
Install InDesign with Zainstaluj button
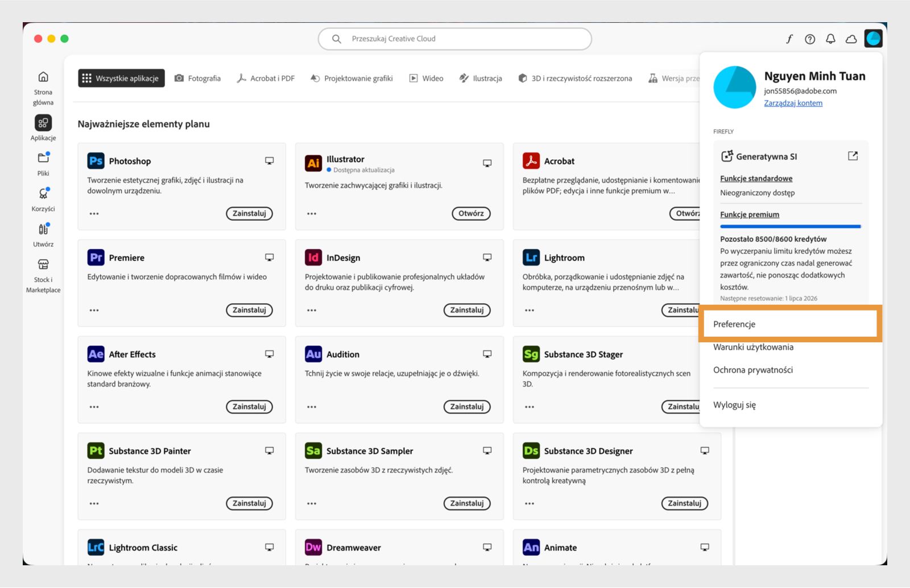[467, 310]
